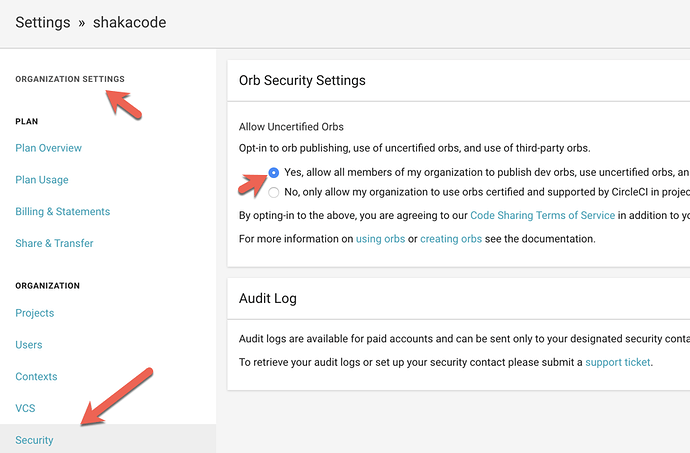Click the Settings breadcrumb title

pyautogui.click(x=43, y=22)
